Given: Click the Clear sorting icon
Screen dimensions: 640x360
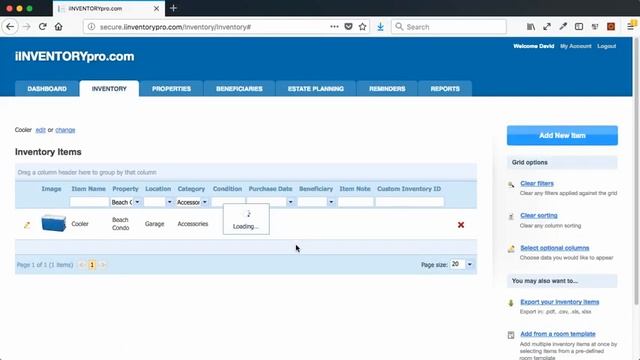Looking at the screenshot, I should [x=511, y=216].
